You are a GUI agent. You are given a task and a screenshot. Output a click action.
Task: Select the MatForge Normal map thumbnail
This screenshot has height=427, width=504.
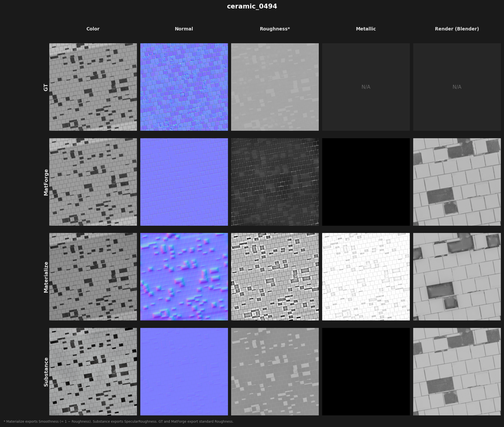(x=184, y=182)
